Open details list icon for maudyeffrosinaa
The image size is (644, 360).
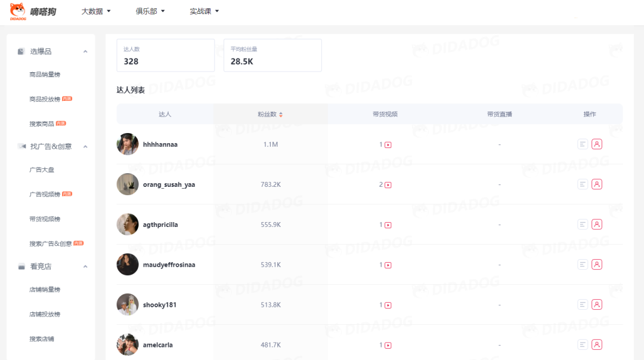(583, 264)
